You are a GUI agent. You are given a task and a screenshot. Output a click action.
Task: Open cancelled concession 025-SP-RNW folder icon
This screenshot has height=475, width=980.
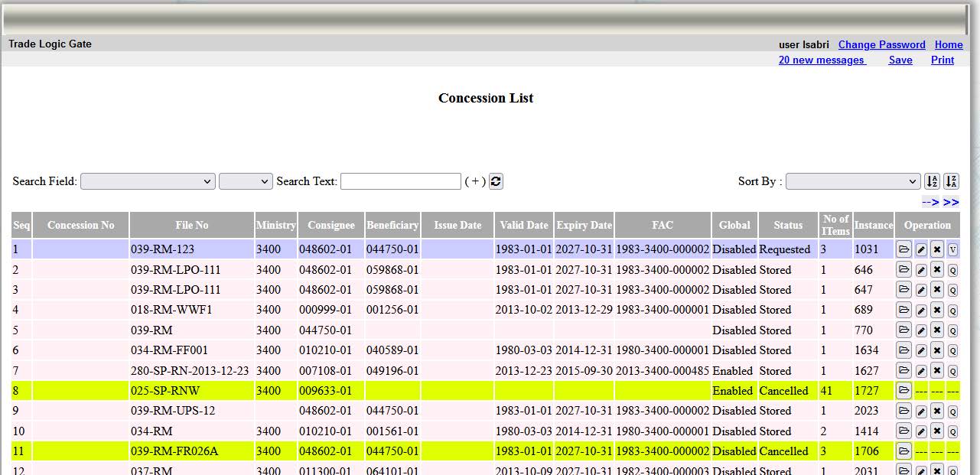click(903, 391)
